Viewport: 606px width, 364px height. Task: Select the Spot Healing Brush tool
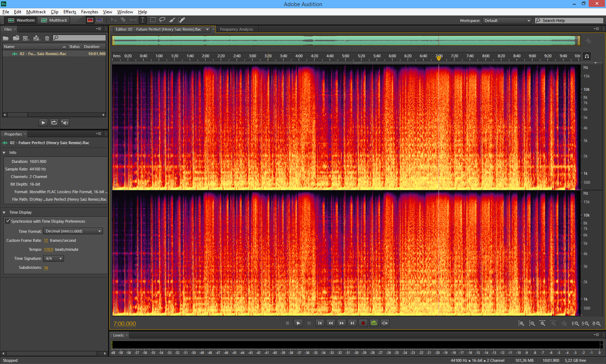point(182,20)
